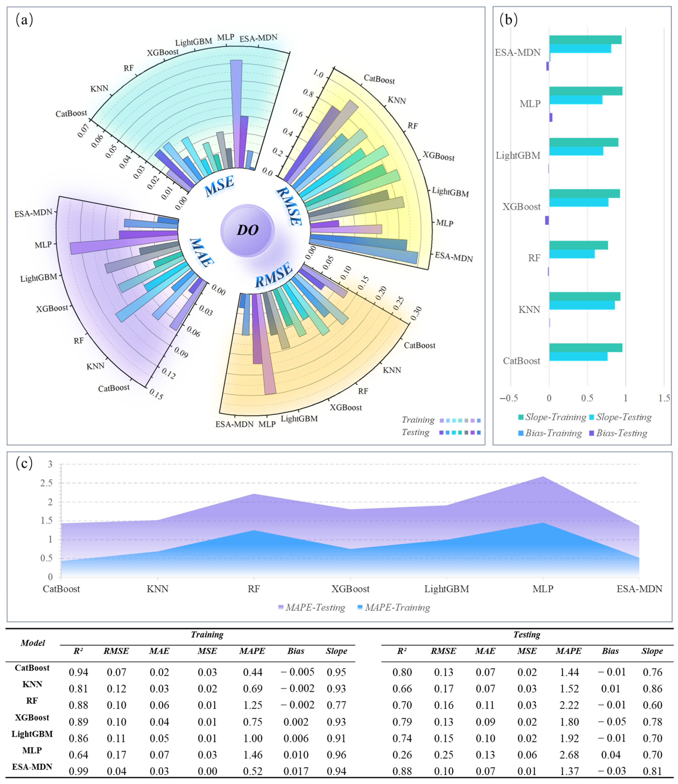Click the MAPE-Testing legend swatch
Image resolution: width=678 pixels, height=784 pixels.
click(x=281, y=607)
